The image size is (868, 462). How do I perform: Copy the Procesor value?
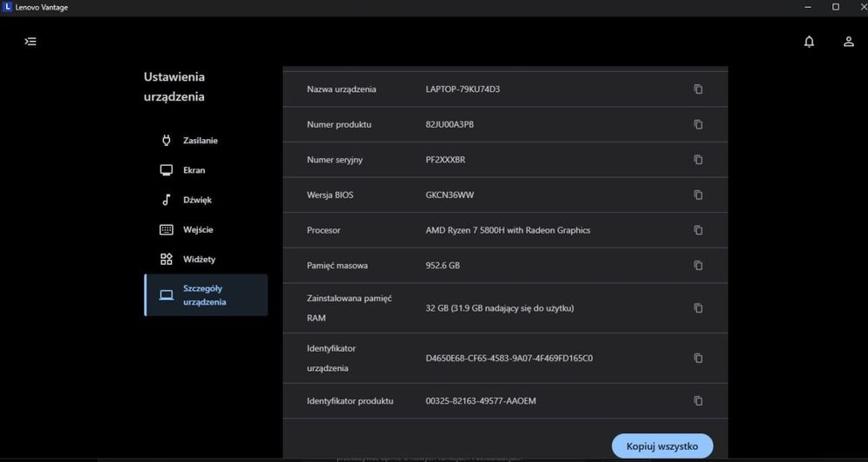point(698,230)
